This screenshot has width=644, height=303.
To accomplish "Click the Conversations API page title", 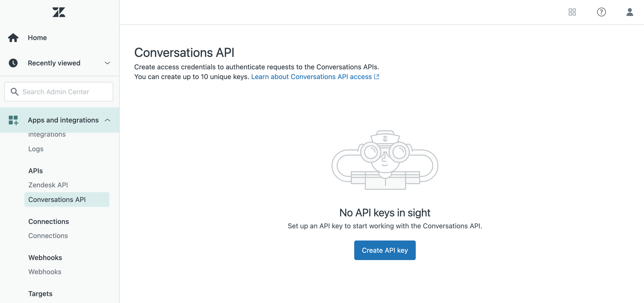I will pos(184,53).
